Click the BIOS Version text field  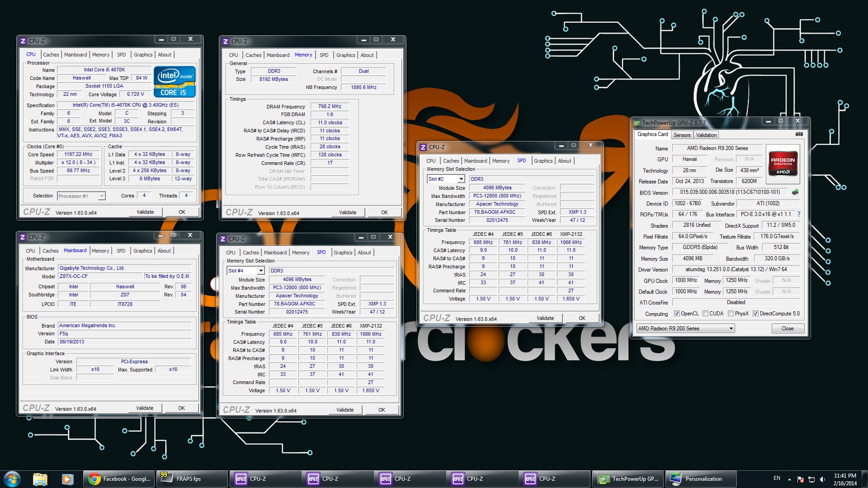730,192
